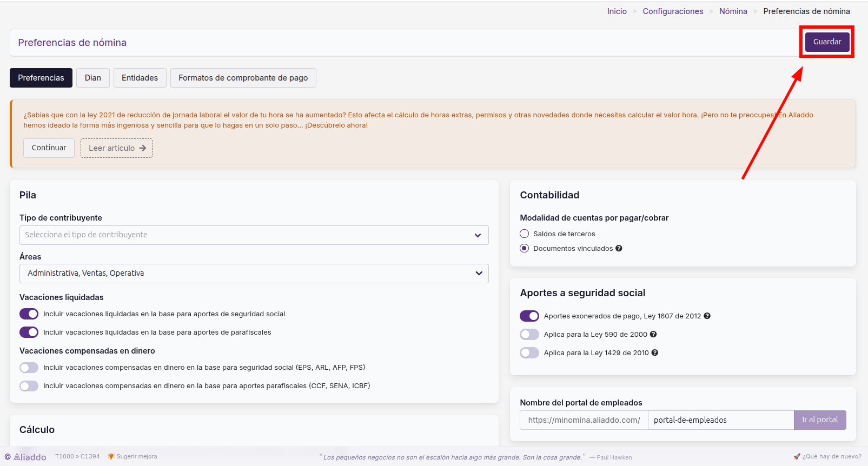The width and height of the screenshot is (868, 466).
Task: Switch to the Dian tab
Action: point(93,78)
